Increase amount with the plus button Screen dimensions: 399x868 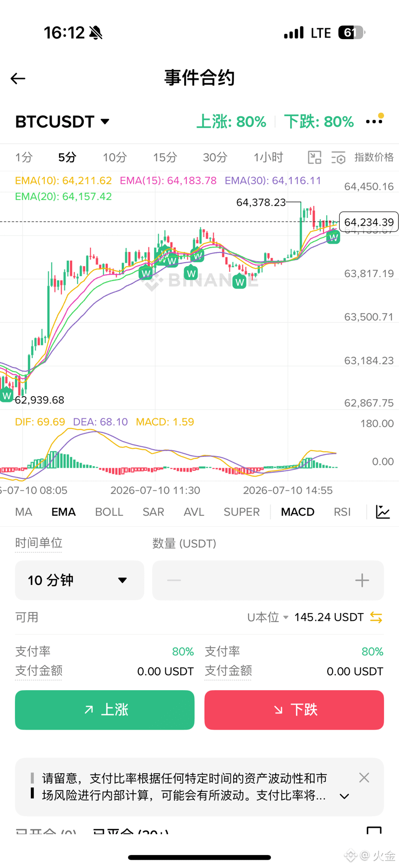[x=362, y=580]
